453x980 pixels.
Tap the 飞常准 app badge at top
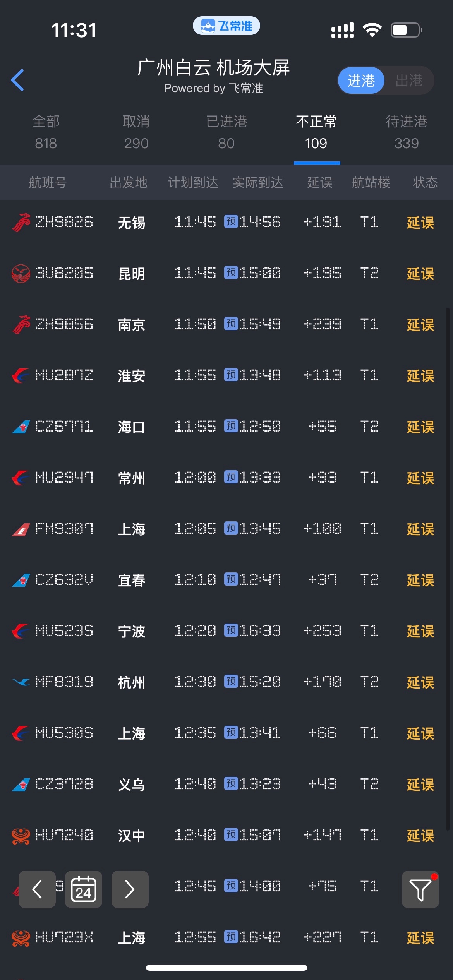tap(226, 26)
